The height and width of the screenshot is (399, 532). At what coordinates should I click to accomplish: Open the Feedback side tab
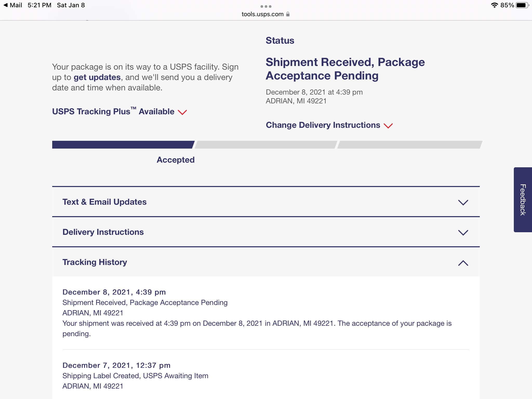point(523,199)
